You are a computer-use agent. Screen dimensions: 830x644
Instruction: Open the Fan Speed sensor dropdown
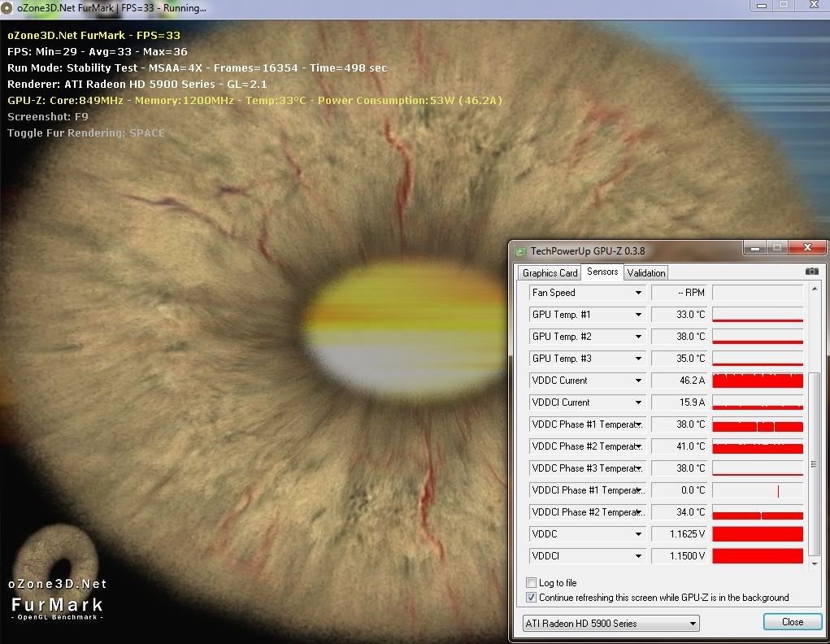pyautogui.click(x=638, y=293)
